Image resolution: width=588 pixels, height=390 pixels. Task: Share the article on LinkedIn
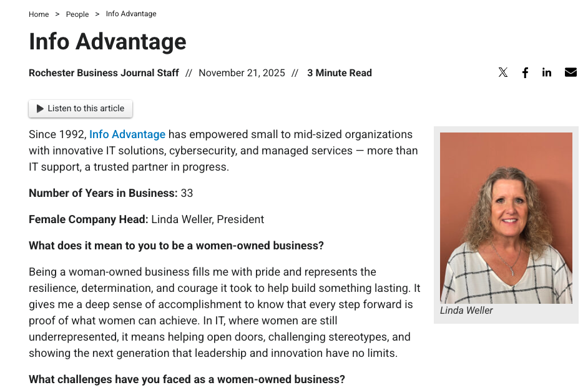click(x=547, y=72)
